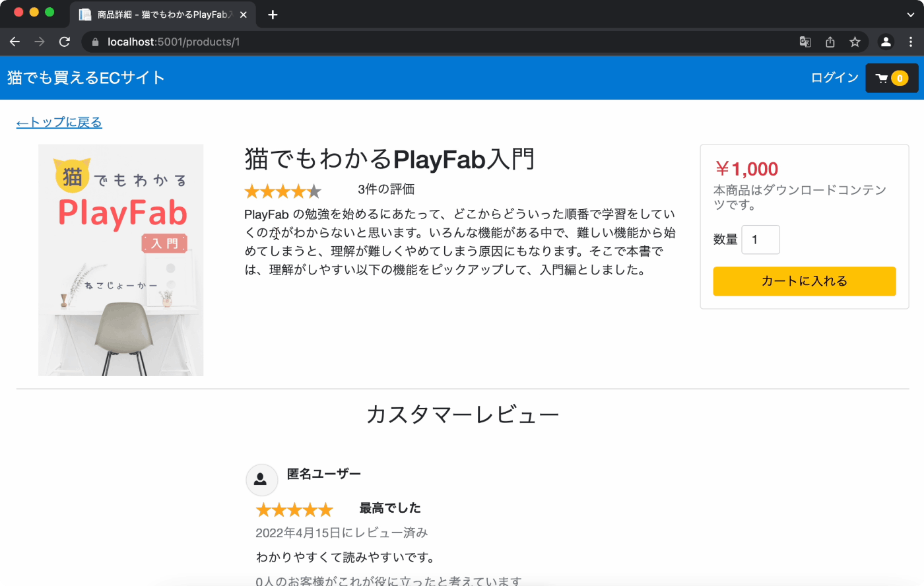Open the translate page icon
The height and width of the screenshot is (586, 924).
tap(805, 42)
